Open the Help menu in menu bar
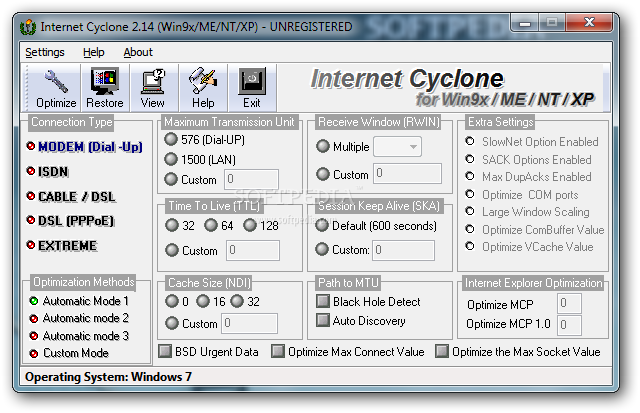 point(93,52)
